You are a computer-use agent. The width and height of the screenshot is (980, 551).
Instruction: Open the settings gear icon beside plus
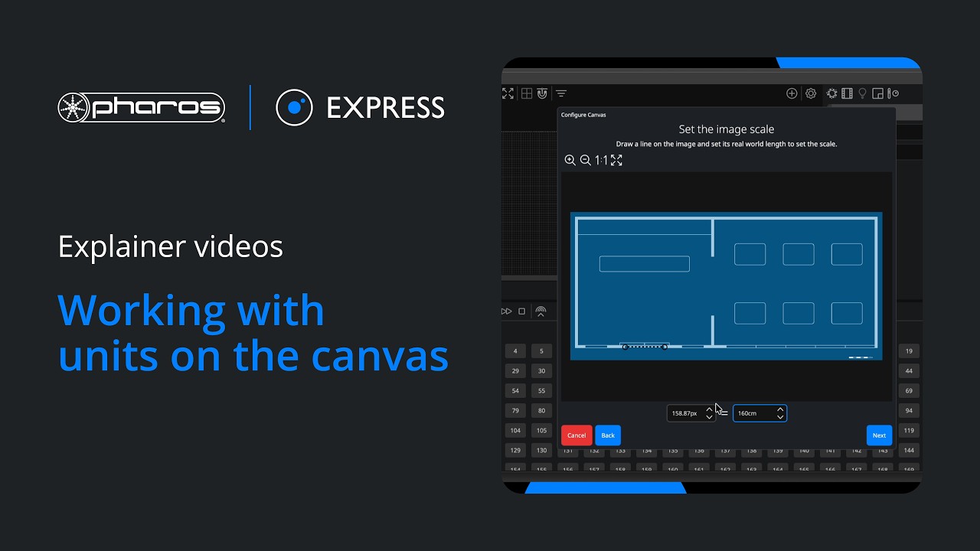[811, 93]
